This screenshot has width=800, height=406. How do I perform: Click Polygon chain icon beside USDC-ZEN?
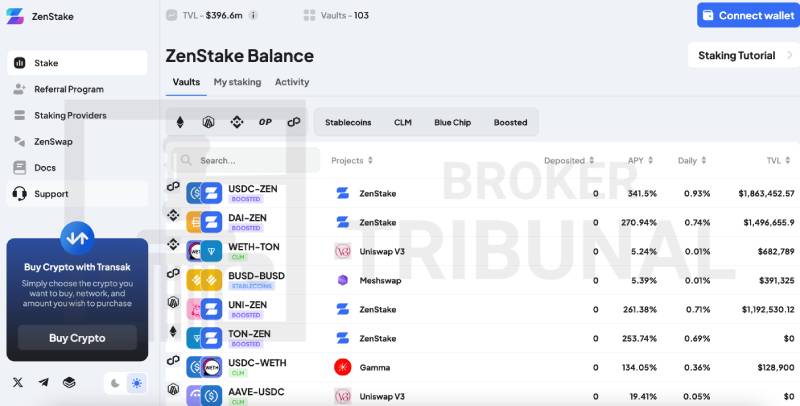[173, 187]
